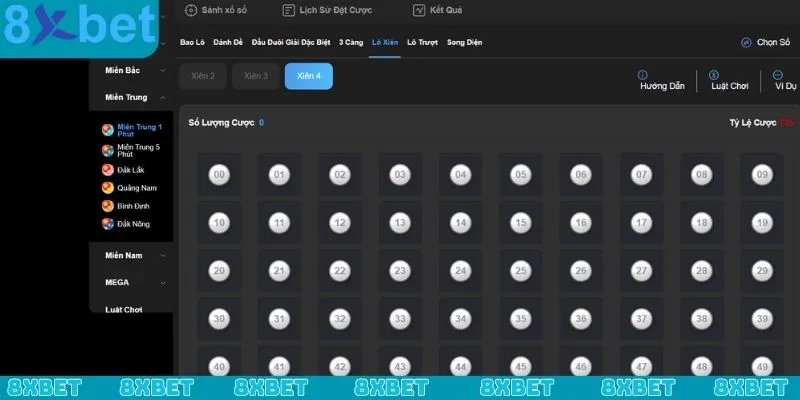Screen dimensions: 800x400
Task: Click the Ví Dụ example icon
Action: click(x=777, y=75)
